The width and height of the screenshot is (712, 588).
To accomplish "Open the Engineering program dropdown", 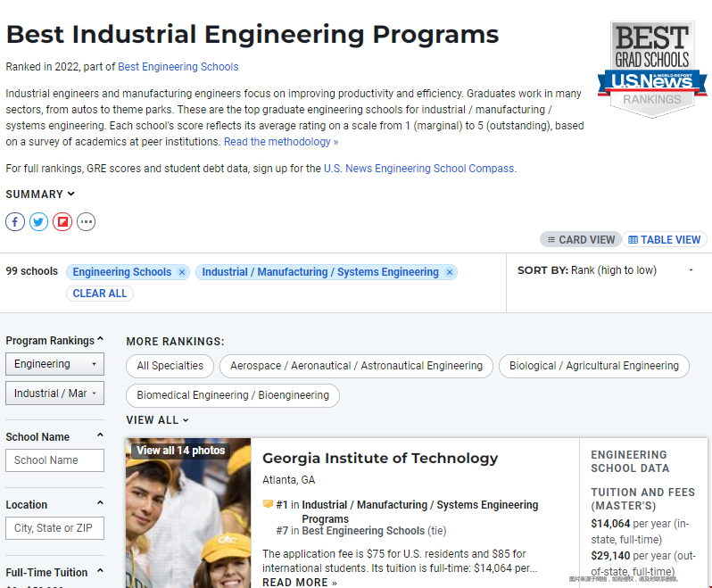I will click(54, 364).
